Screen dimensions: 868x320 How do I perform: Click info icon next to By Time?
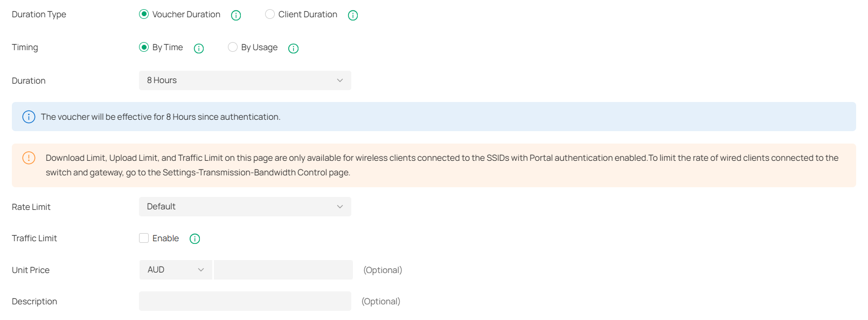tap(199, 49)
